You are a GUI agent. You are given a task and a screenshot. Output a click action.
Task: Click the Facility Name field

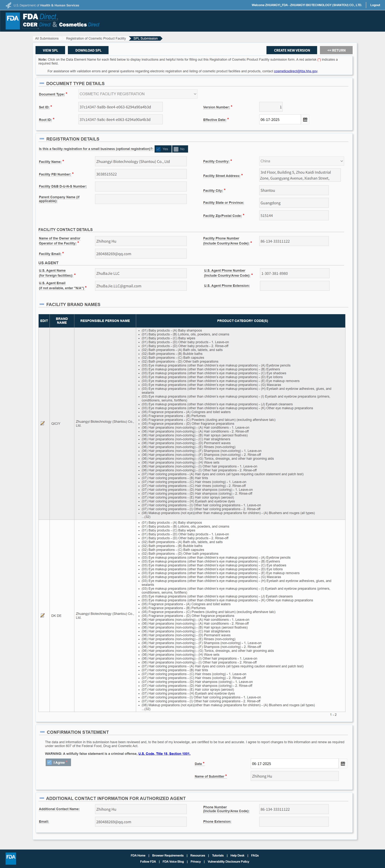point(141,161)
